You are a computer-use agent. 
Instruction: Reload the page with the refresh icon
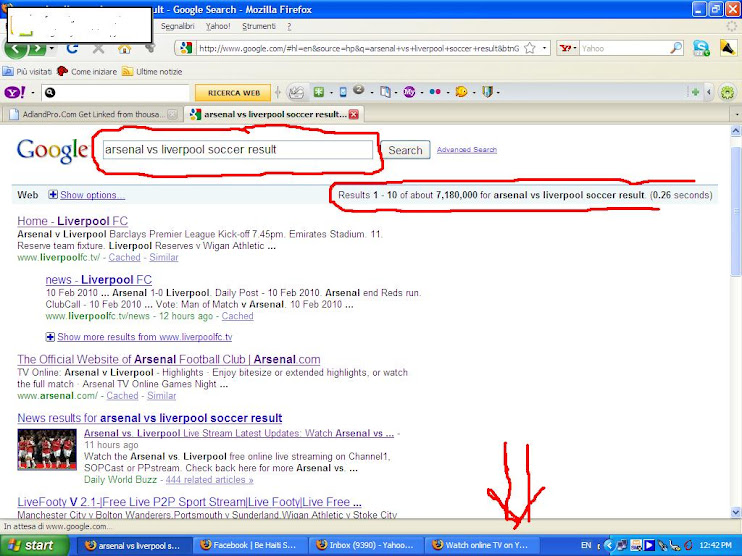(x=72, y=48)
